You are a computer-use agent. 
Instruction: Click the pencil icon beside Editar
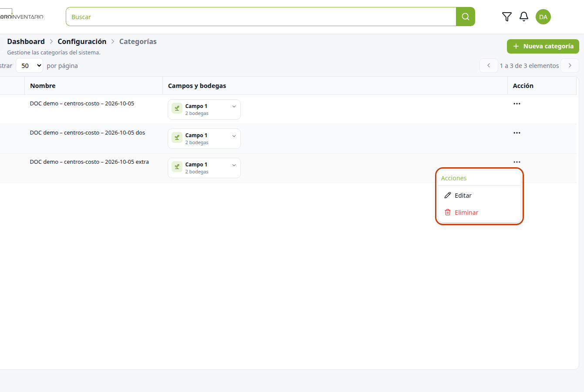[x=448, y=195]
